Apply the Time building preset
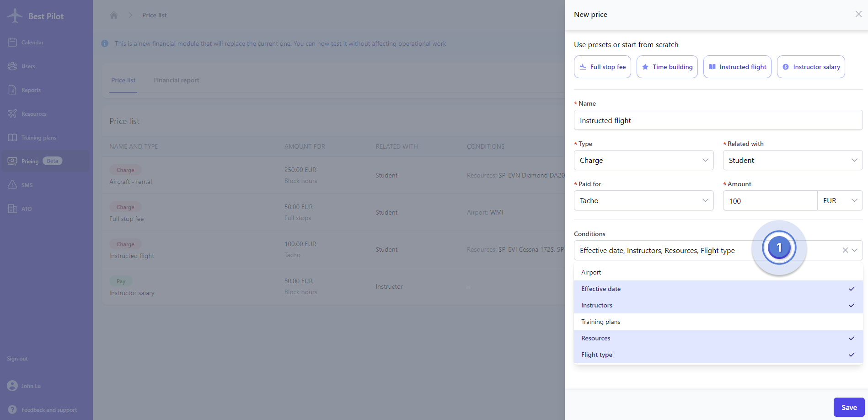This screenshot has height=420, width=868. (x=667, y=67)
